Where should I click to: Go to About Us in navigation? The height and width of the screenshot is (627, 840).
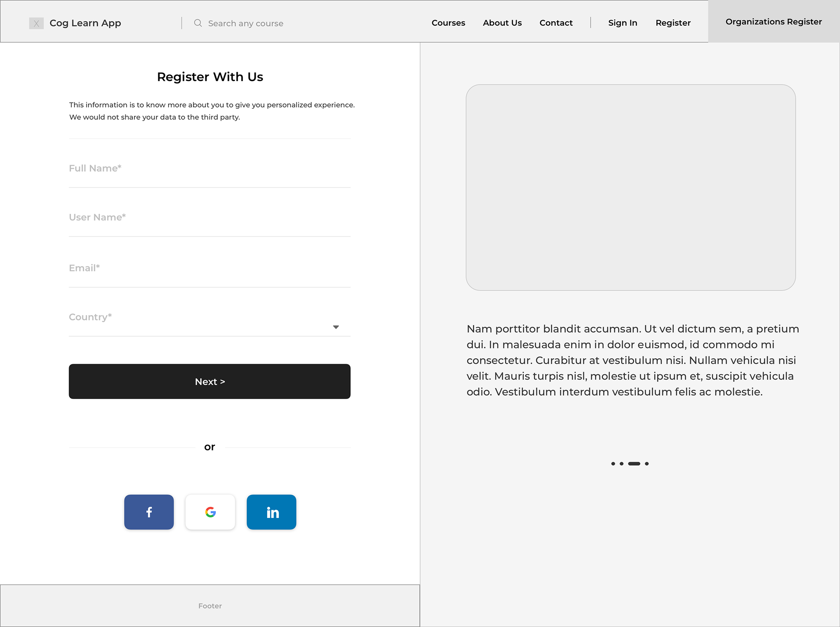(x=502, y=23)
